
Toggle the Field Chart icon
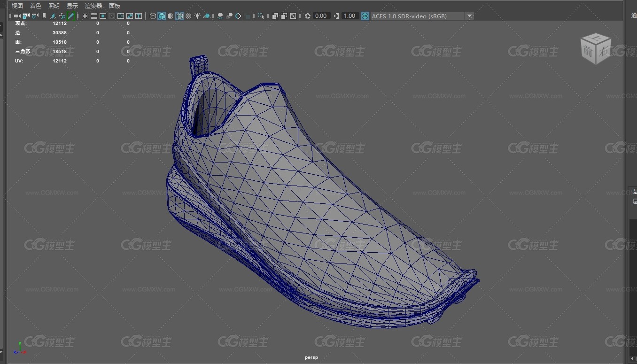click(121, 16)
